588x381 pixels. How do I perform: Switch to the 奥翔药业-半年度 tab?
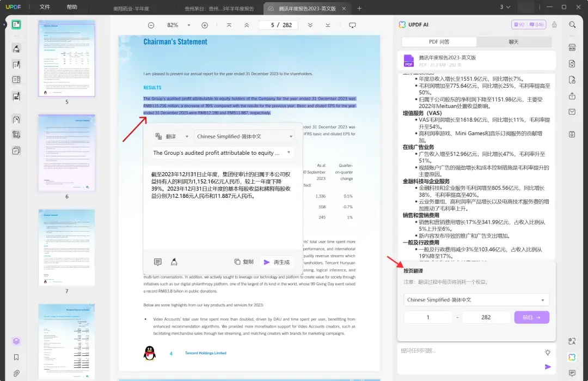tap(131, 8)
